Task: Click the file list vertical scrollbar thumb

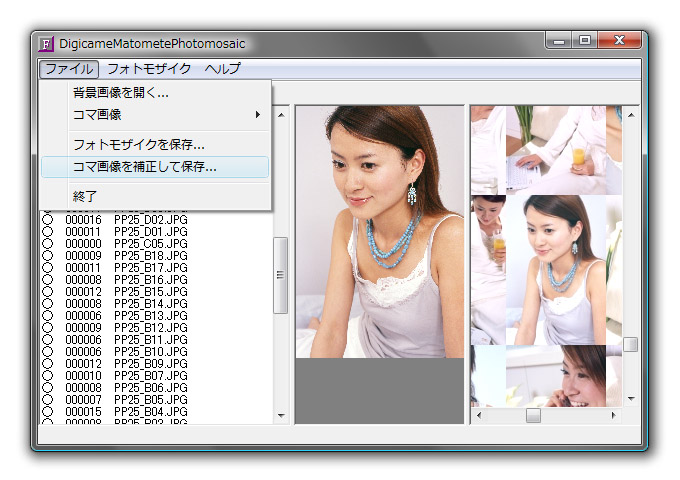Action: (x=281, y=275)
